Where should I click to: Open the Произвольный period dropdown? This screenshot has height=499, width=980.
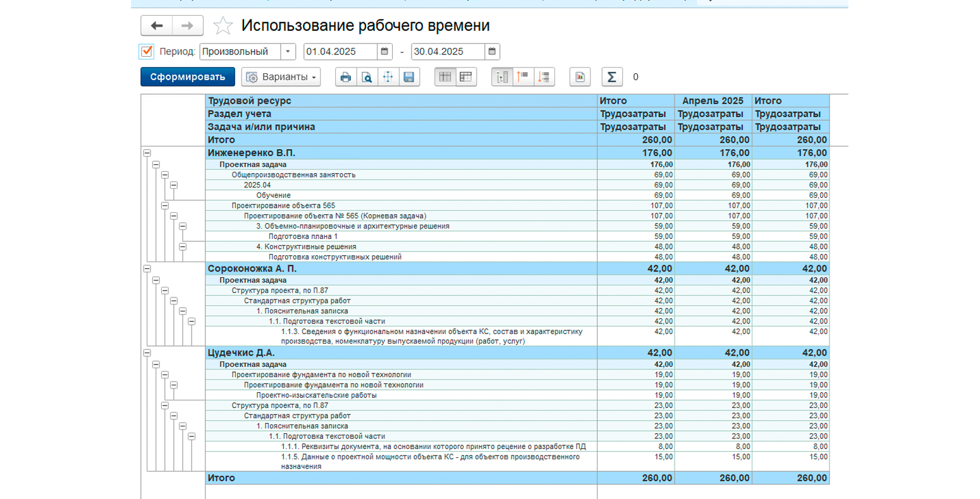click(x=288, y=52)
